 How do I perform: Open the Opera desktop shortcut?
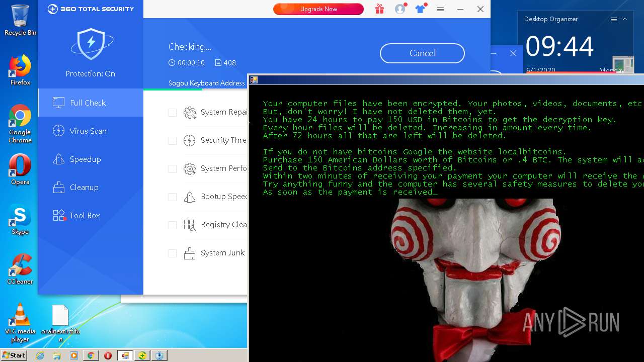pyautogui.click(x=20, y=169)
